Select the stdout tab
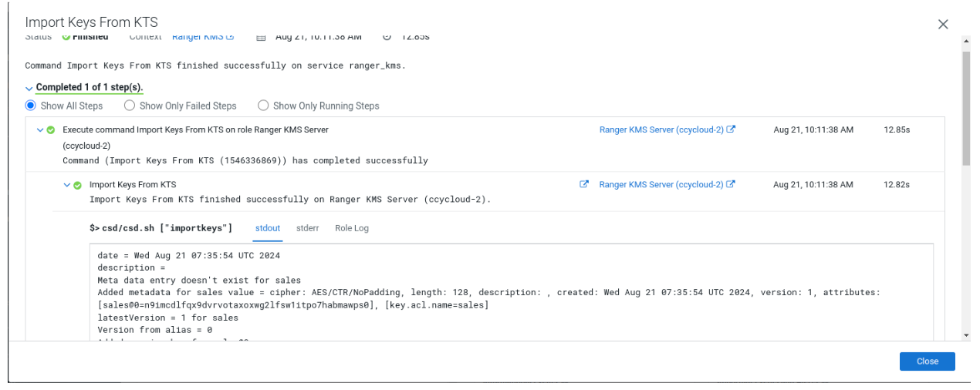 [267, 228]
